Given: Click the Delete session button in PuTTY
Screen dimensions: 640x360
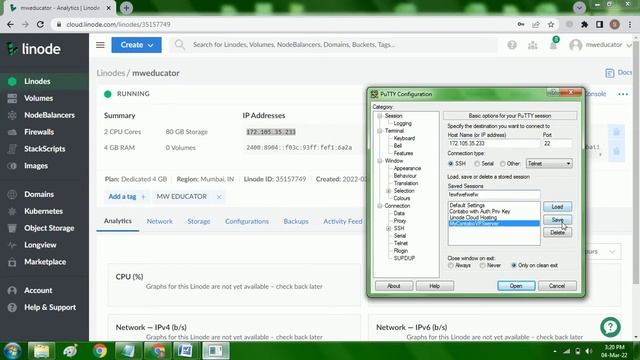Looking at the screenshot, I should [x=557, y=232].
